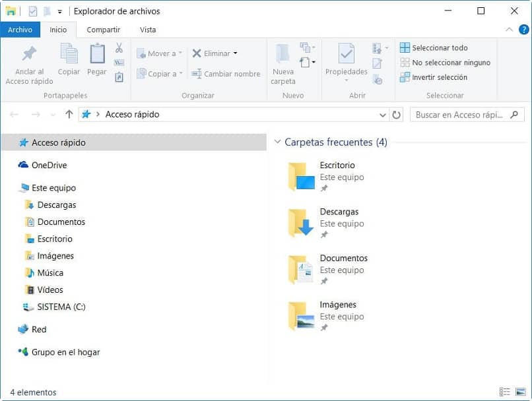This screenshot has width=532, height=401.
Task: Click the refresh button beside address bar
Action: point(396,115)
